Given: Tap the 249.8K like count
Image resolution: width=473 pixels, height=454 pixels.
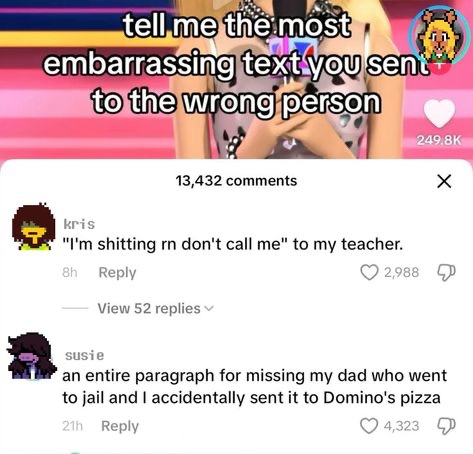Looking at the screenshot, I should click(439, 140).
